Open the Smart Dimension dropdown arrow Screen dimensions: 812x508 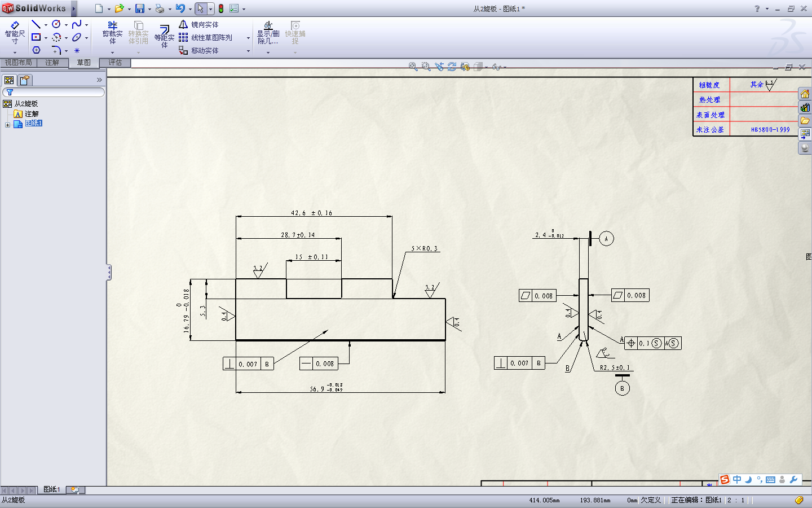point(15,52)
